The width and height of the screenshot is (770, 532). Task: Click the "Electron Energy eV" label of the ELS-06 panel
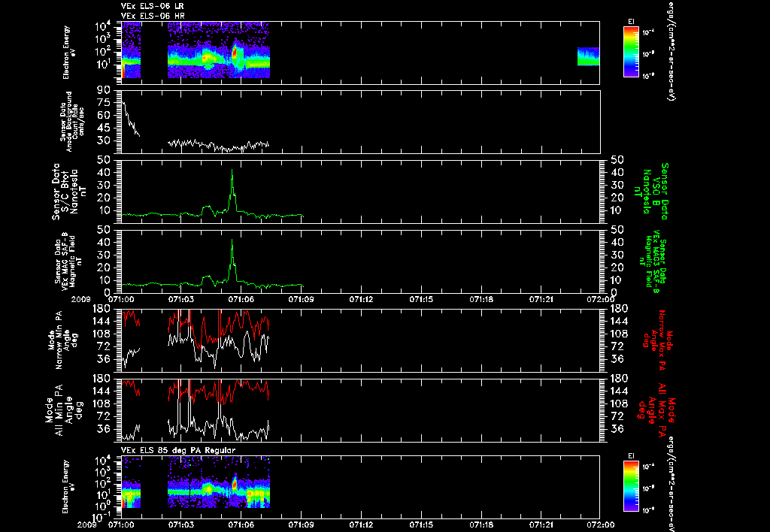coord(69,53)
